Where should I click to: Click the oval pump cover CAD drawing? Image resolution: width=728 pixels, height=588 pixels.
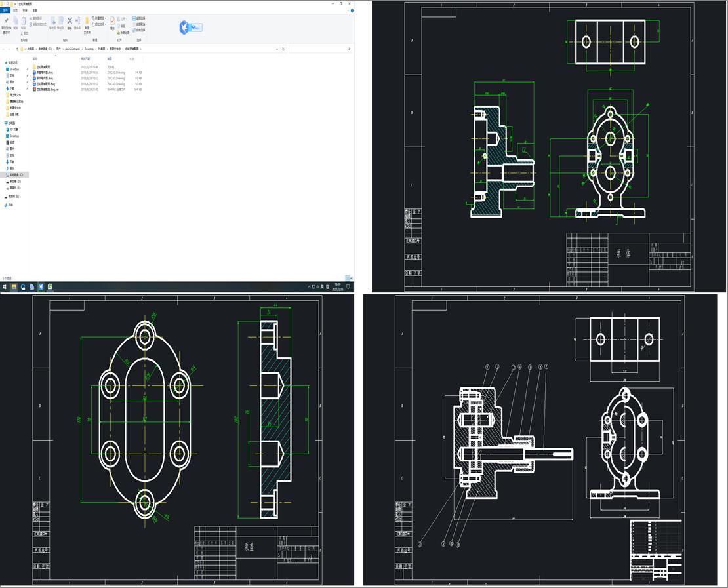coord(145,420)
